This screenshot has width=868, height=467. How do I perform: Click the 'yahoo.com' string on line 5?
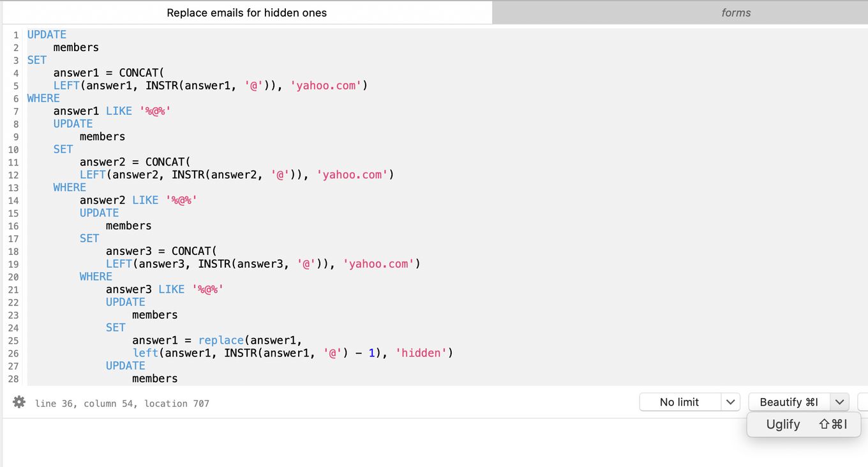click(x=326, y=86)
